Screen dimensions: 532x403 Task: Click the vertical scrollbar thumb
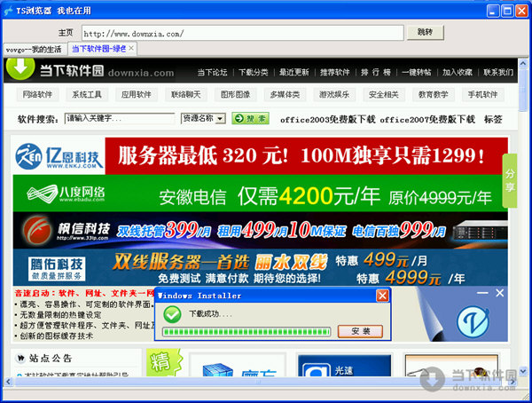click(x=523, y=91)
